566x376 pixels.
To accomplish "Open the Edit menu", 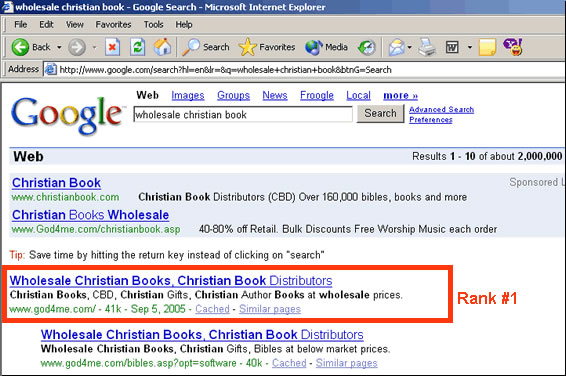I will tap(46, 25).
